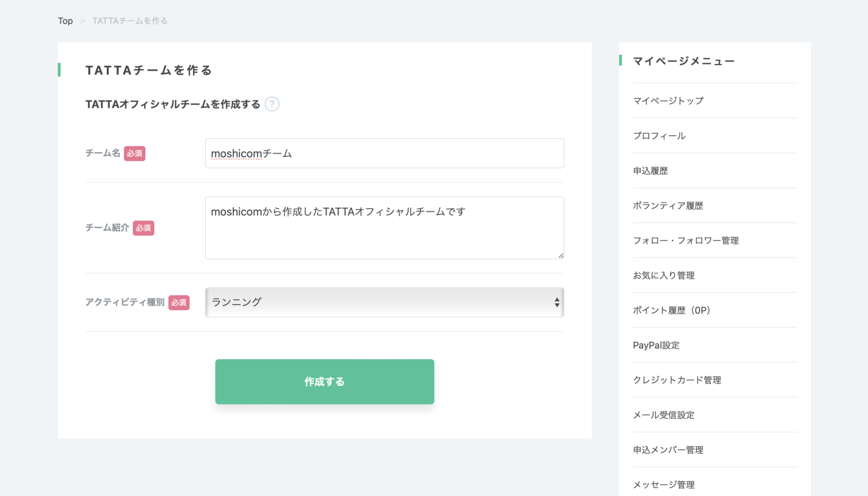Click the チーム紹介 text area
Image resolution: width=868 pixels, height=496 pixels.
point(384,228)
